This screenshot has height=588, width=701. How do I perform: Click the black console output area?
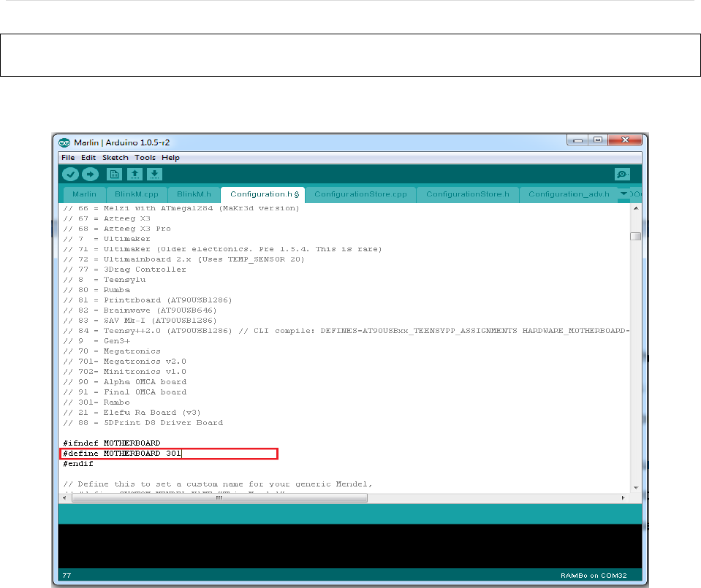(x=350, y=546)
